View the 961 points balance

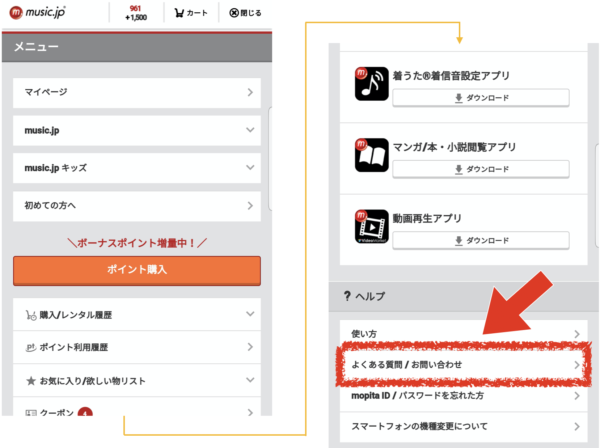click(x=135, y=8)
